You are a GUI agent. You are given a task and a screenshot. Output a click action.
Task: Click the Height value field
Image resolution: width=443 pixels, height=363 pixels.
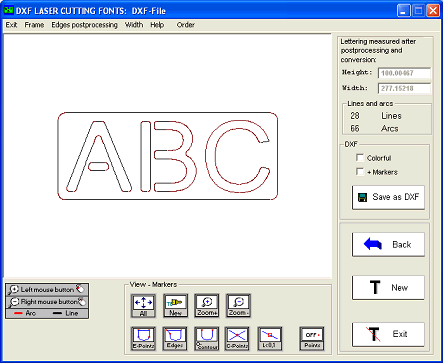tap(404, 73)
